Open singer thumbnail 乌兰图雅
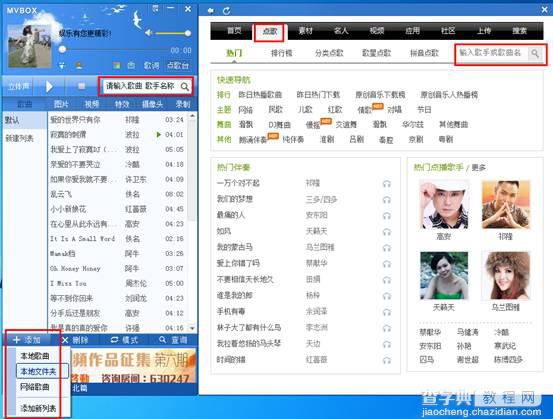Image resolution: width=553 pixels, height=419 pixels. (506, 275)
